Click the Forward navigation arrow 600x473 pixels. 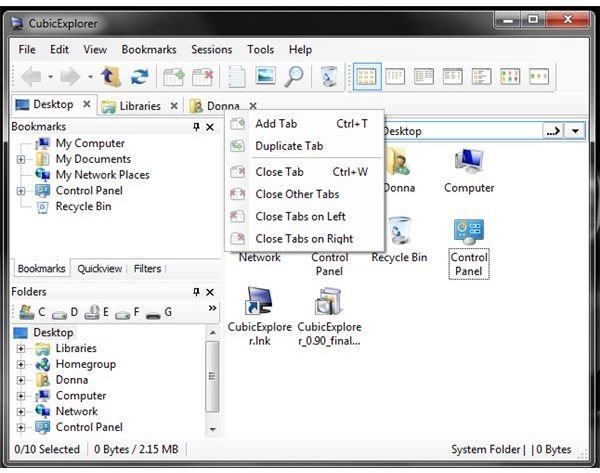[x=70, y=77]
